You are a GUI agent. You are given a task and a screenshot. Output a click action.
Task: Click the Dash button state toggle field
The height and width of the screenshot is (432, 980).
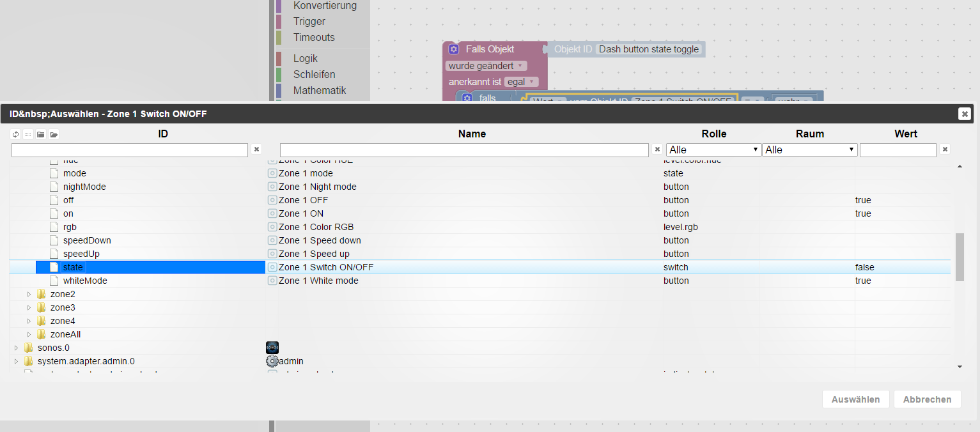click(x=649, y=49)
